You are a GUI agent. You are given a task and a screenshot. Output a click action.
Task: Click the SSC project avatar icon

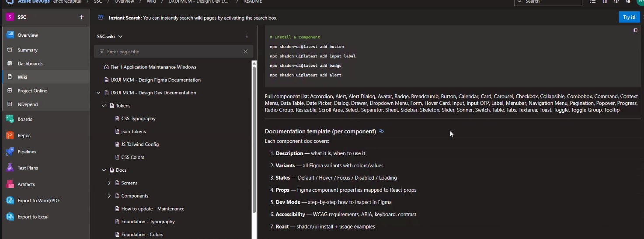click(10, 17)
